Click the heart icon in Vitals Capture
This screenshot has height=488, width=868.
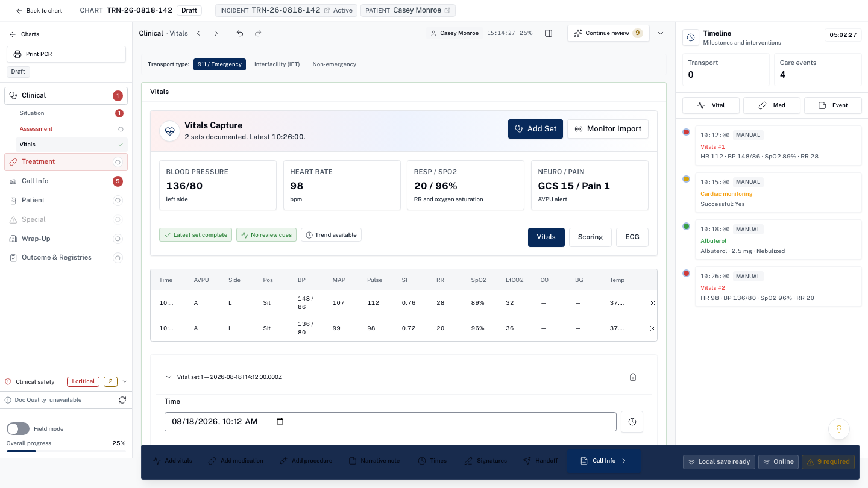pos(169,131)
